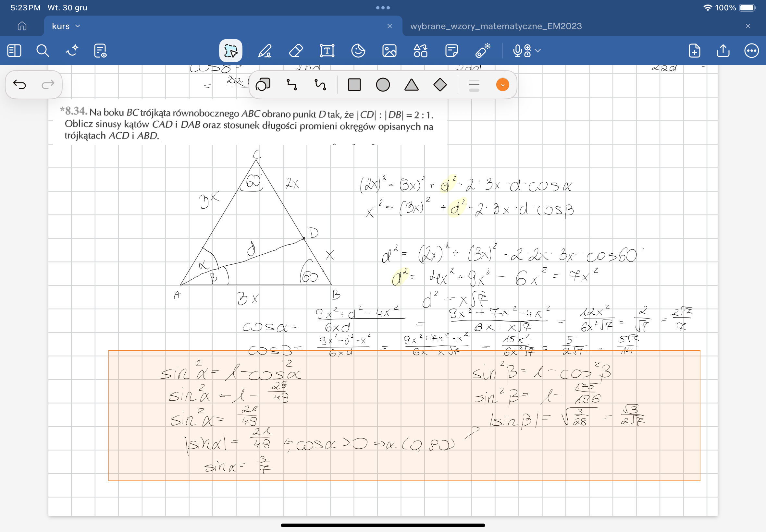The image size is (766, 532).
Task: Open the Stickers tool
Action: (358, 51)
